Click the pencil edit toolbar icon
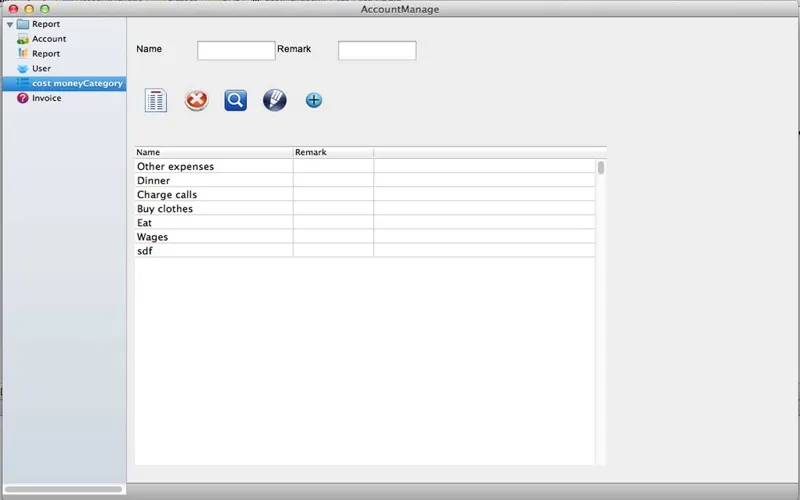 click(x=274, y=100)
